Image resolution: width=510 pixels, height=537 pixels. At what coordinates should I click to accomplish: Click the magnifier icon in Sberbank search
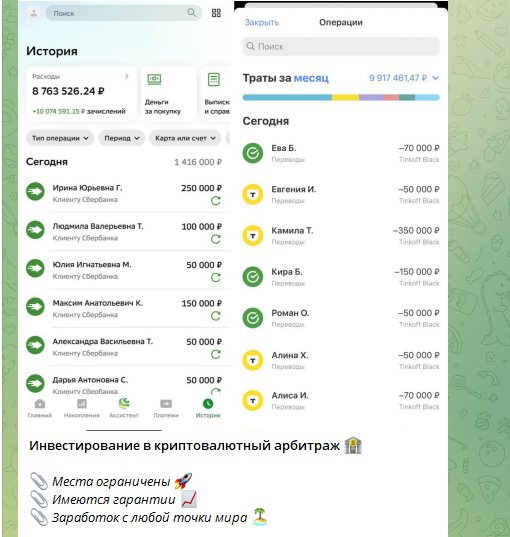point(192,13)
